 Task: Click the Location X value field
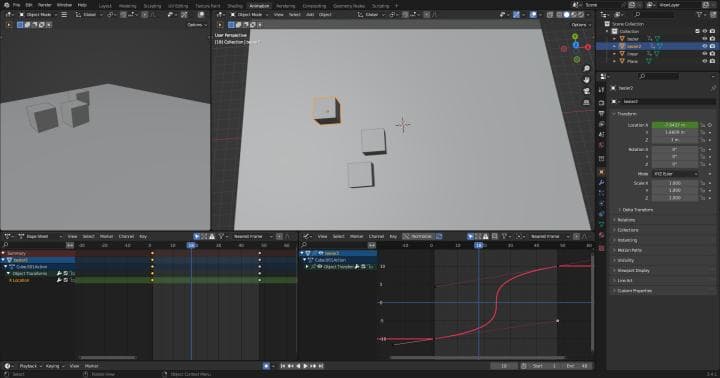pyautogui.click(x=675, y=125)
